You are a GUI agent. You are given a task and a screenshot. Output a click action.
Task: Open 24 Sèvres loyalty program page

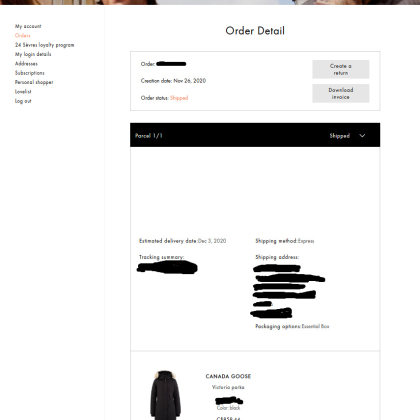[45, 45]
